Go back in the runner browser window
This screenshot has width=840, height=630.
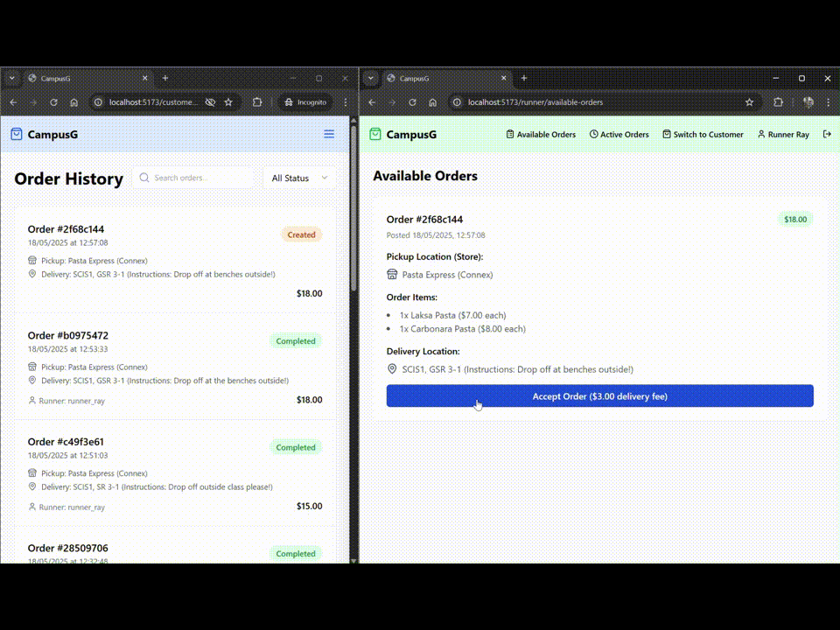pyautogui.click(x=373, y=102)
